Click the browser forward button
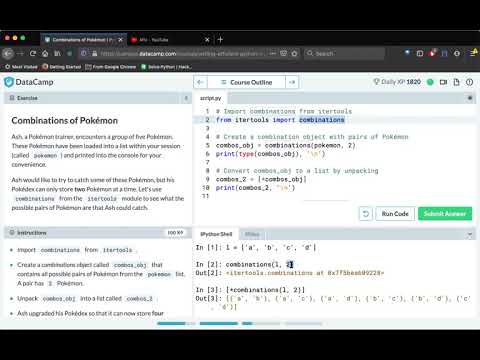The height and width of the screenshot is (360, 480). point(21,53)
